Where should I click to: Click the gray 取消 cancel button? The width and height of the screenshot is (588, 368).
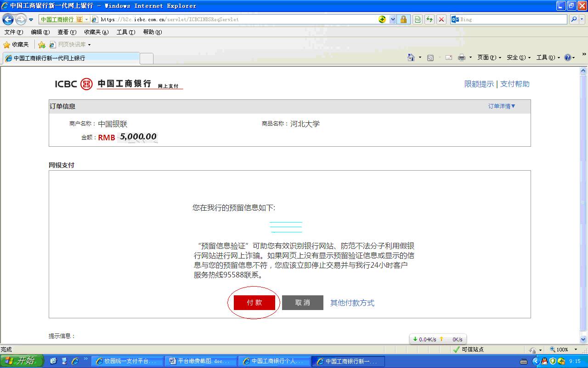(303, 303)
